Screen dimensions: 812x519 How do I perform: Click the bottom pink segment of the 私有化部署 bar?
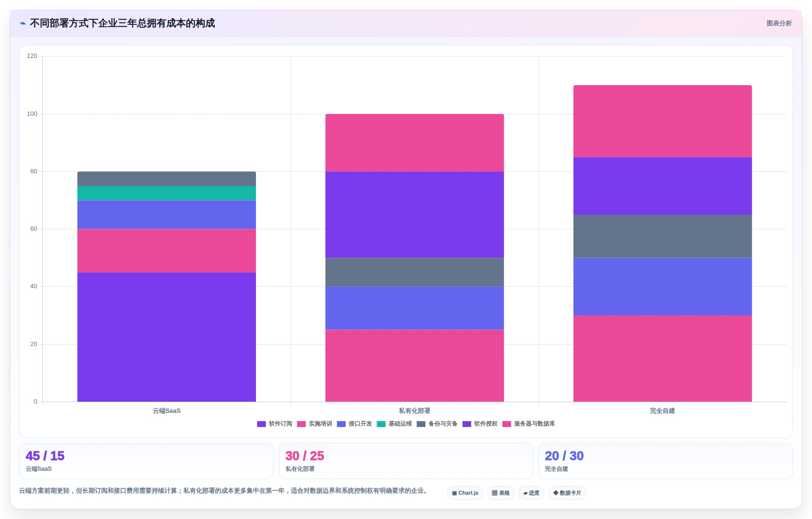point(415,366)
